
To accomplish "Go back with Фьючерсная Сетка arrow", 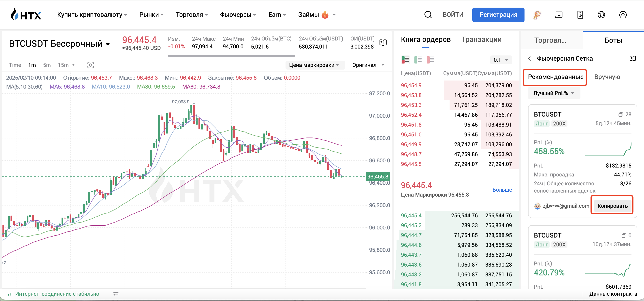I will [529, 58].
